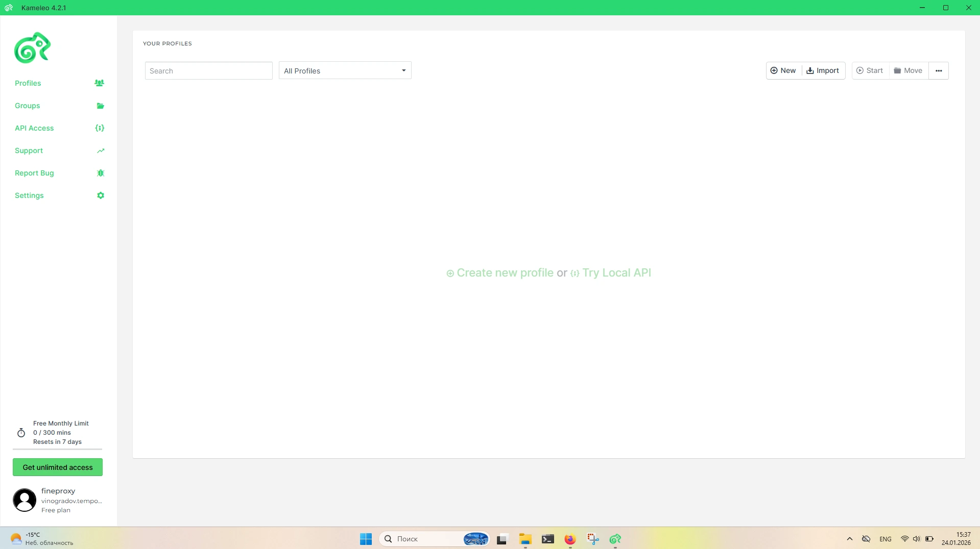This screenshot has height=549, width=980.
Task: Click the taskbar search box
Action: (x=434, y=539)
